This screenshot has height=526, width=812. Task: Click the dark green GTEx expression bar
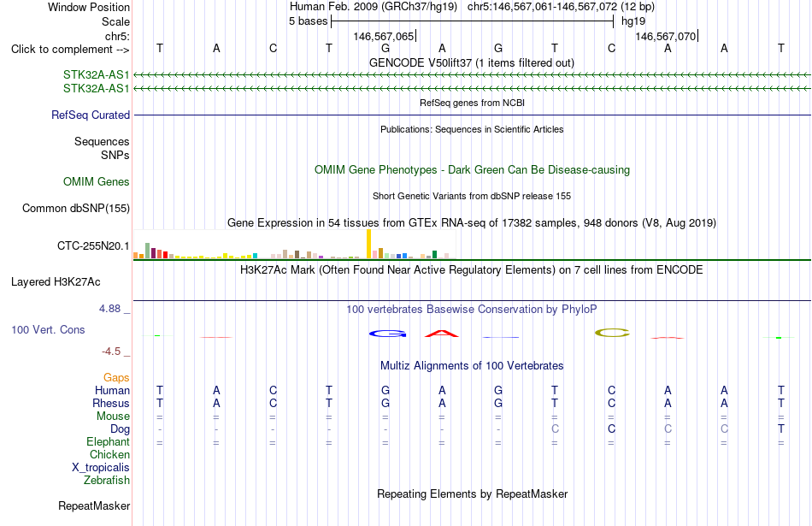(435, 255)
